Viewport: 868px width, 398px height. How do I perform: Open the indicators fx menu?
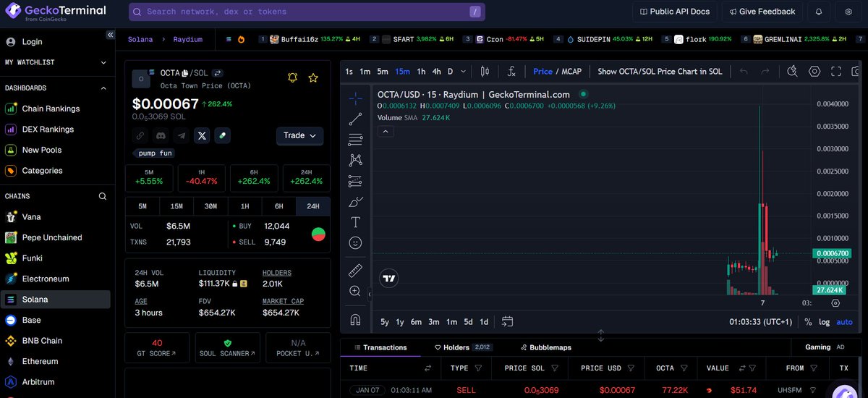[511, 72]
